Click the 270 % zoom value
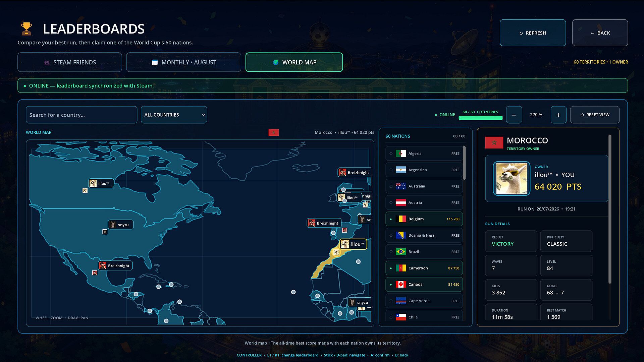Image resolution: width=644 pixels, height=362 pixels. pyautogui.click(x=536, y=115)
